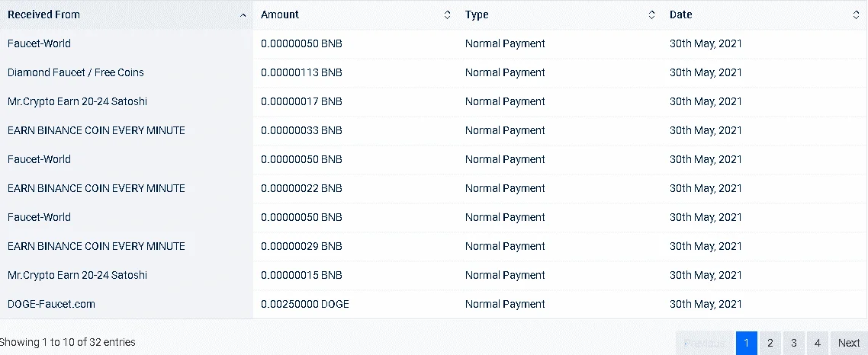Click the date in DOGE-Faucet.com row
Image resolution: width=868 pixels, height=355 pixels.
706,304
